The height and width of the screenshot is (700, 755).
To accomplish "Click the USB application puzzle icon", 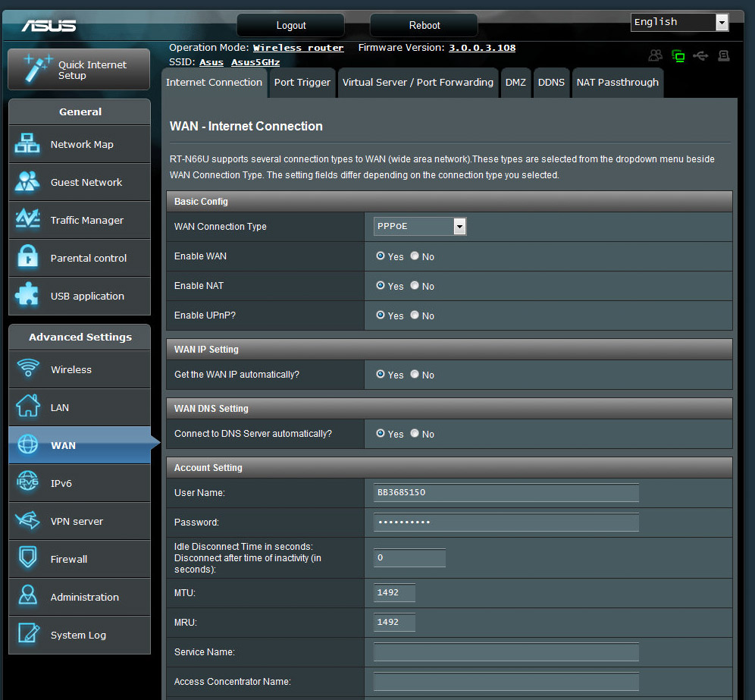I will pyautogui.click(x=28, y=296).
